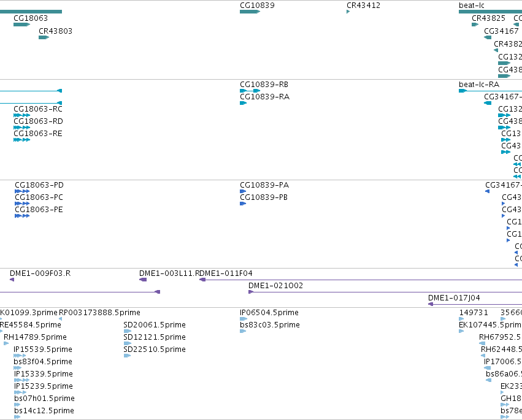522x420 pixels.
Task: Click EST SD20061.5prime
Action: coord(155,325)
